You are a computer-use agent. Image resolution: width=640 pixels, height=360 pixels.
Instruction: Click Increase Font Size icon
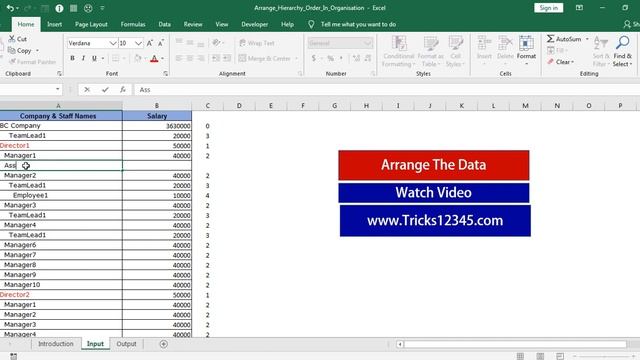150,43
